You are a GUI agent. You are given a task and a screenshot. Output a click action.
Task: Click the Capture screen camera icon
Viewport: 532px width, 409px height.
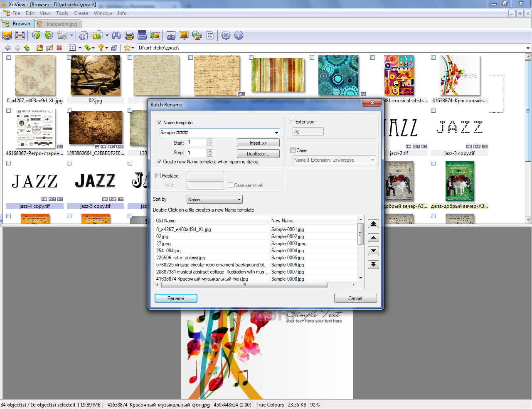tap(171, 35)
